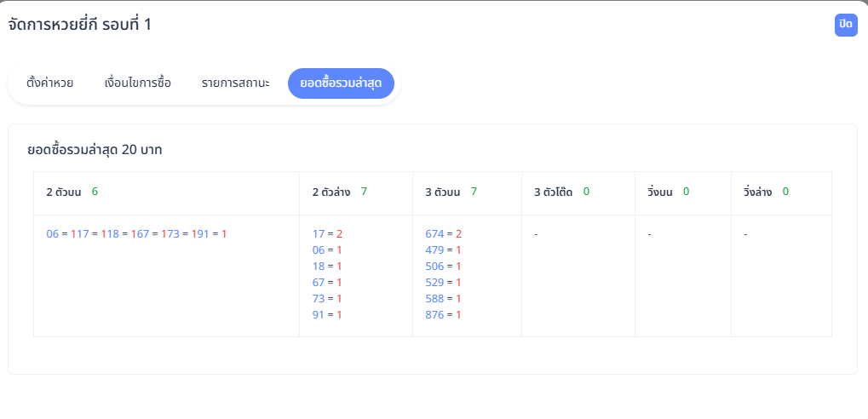Close the dialog with the ปิด button
The height and width of the screenshot is (419, 868).
pos(845,25)
